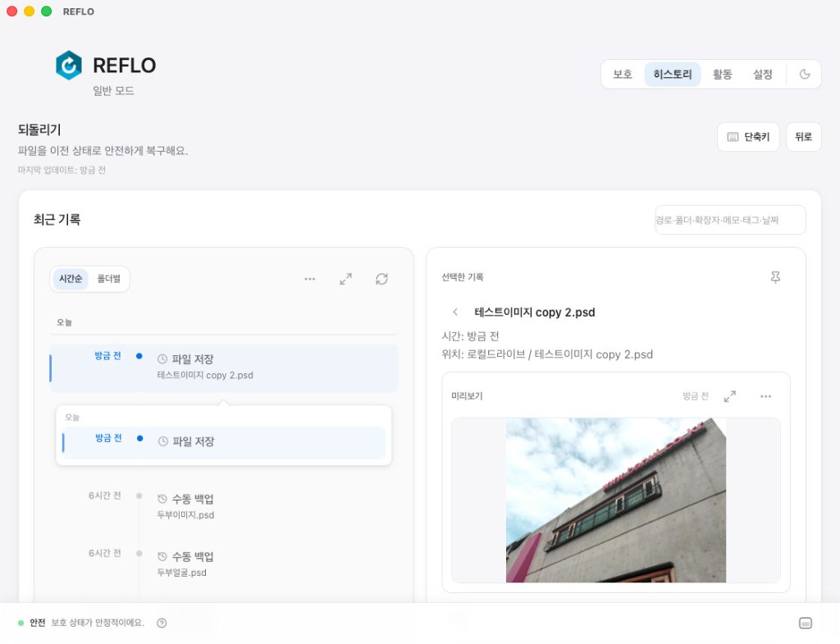Open the preview more-options menu
The image size is (840, 644).
[765, 396]
